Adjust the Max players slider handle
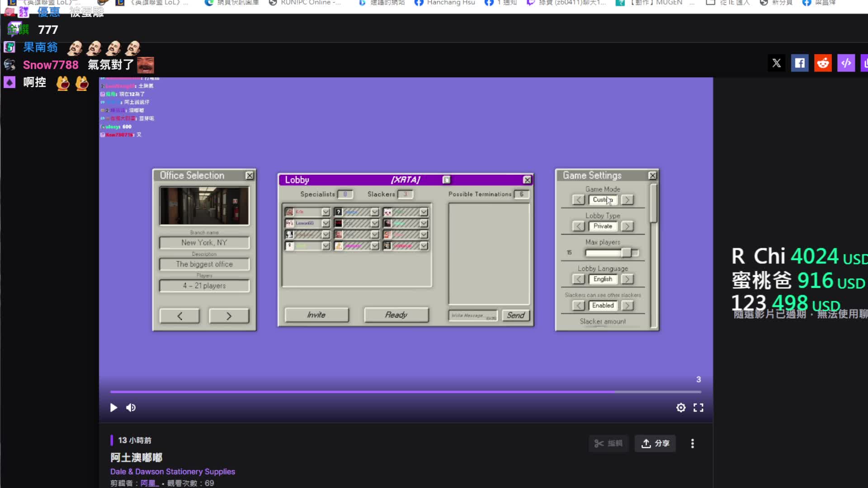This screenshot has width=868, height=488. point(626,253)
